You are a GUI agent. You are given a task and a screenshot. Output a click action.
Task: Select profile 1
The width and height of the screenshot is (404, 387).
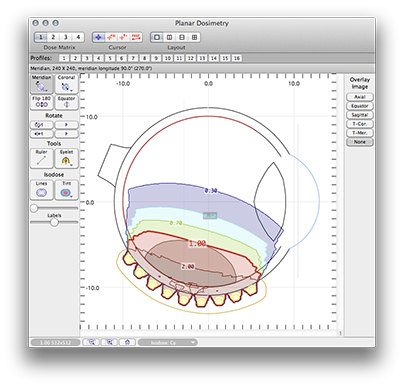point(64,58)
